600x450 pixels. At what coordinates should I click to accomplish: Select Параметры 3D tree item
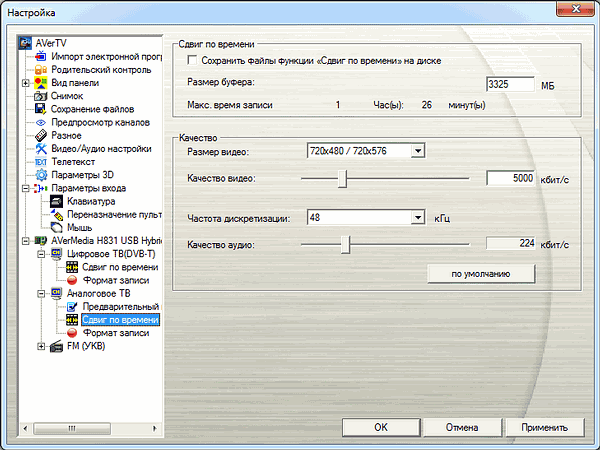82,175
